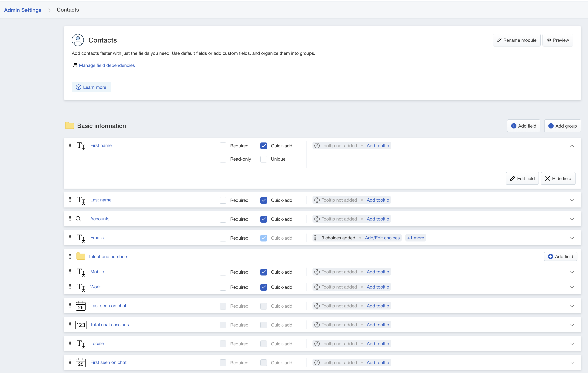This screenshot has height=373, width=588.
Task: Expand the Mobile field row
Action: [x=572, y=272]
